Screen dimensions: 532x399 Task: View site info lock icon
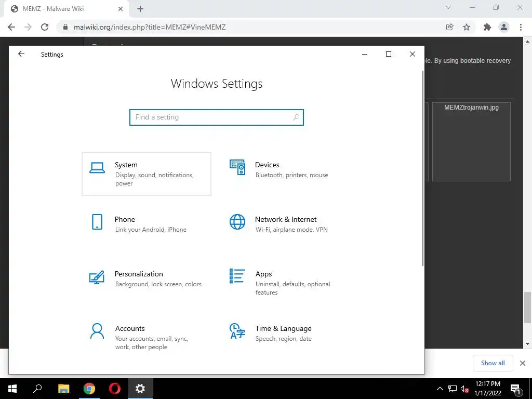[x=65, y=27]
